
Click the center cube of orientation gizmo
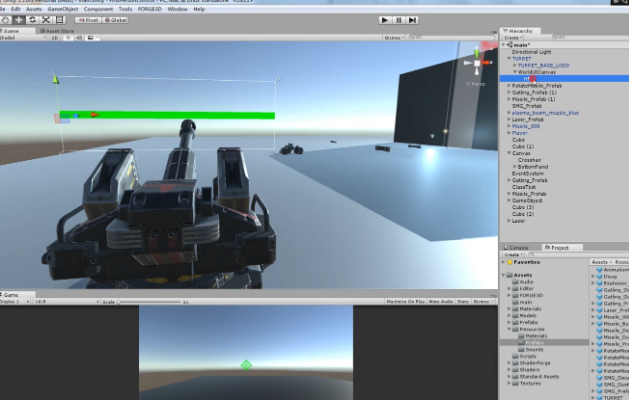(x=477, y=63)
